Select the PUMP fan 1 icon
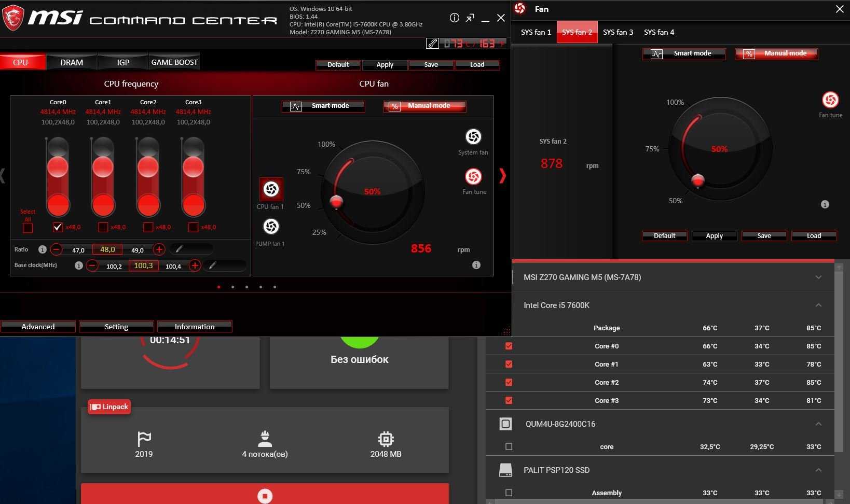This screenshot has width=850, height=504. (271, 227)
